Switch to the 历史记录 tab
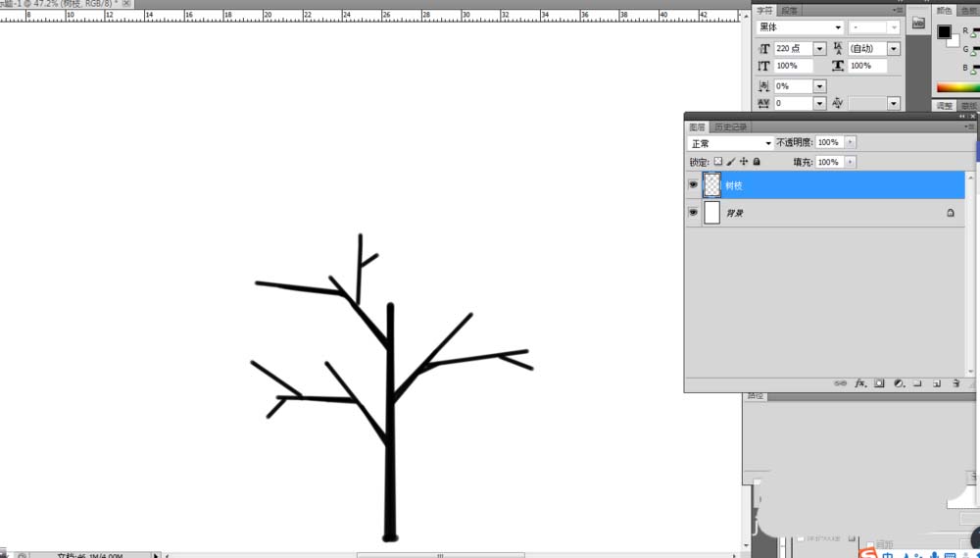980x558 pixels. coord(729,127)
